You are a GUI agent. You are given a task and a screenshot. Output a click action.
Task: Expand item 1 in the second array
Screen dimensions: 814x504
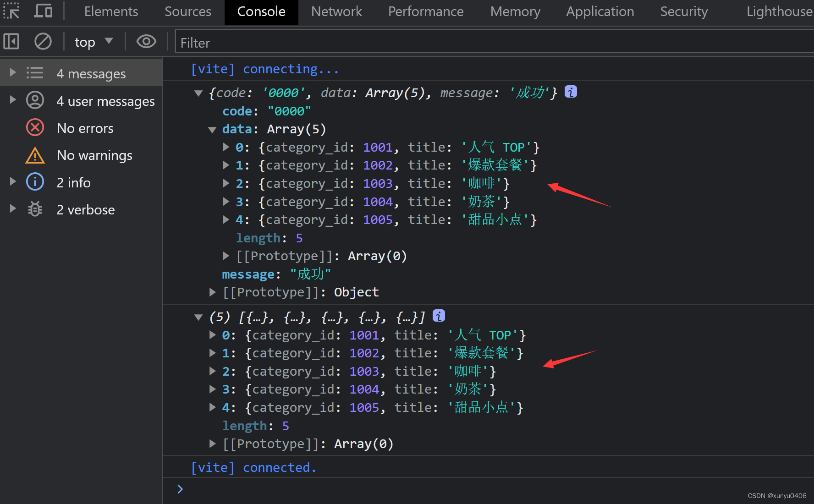pos(212,353)
